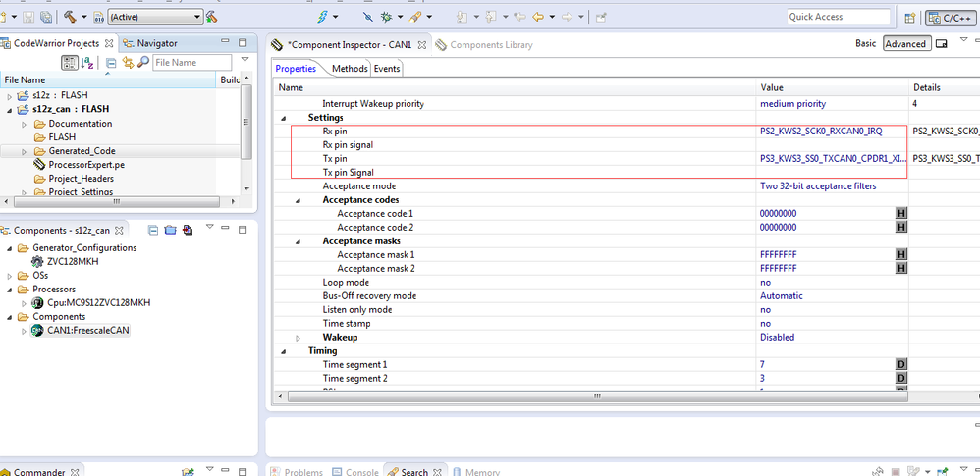Click the Debug bug icon in toolbar
Screen dimensions: 980x476
point(387,17)
